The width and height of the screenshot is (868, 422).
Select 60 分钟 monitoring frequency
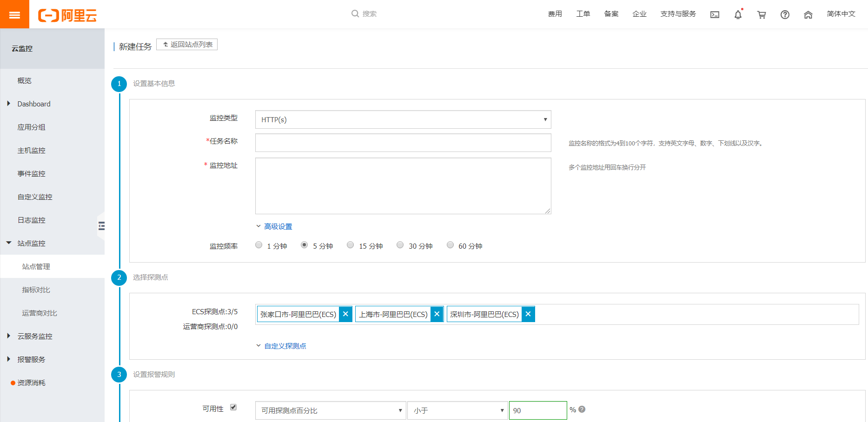pos(450,245)
